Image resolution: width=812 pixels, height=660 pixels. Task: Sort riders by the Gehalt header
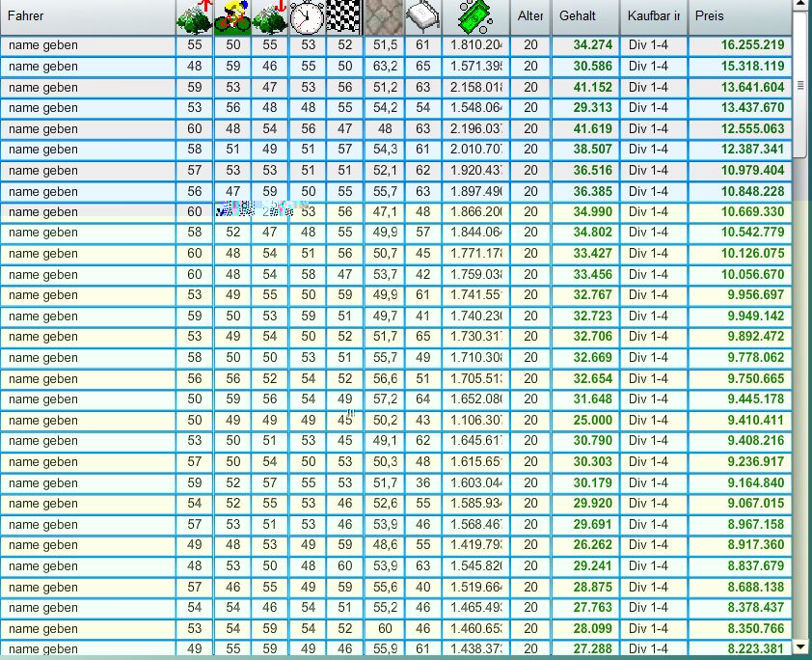click(584, 16)
